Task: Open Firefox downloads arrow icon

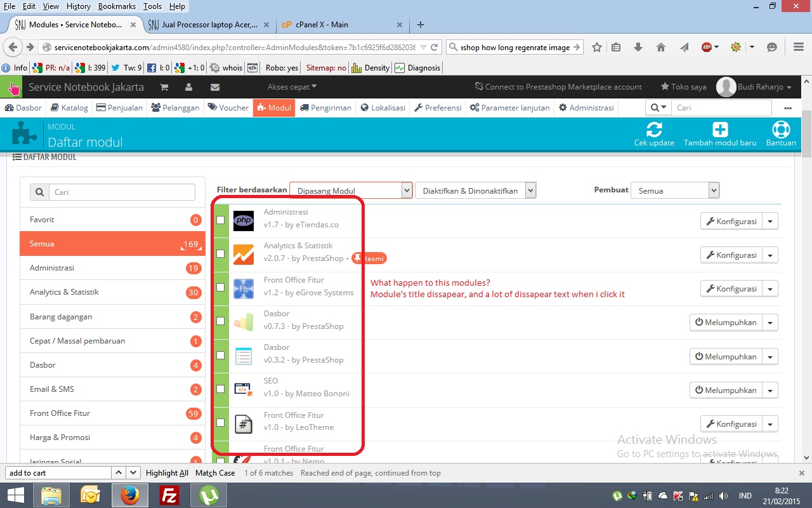Action: (638, 47)
